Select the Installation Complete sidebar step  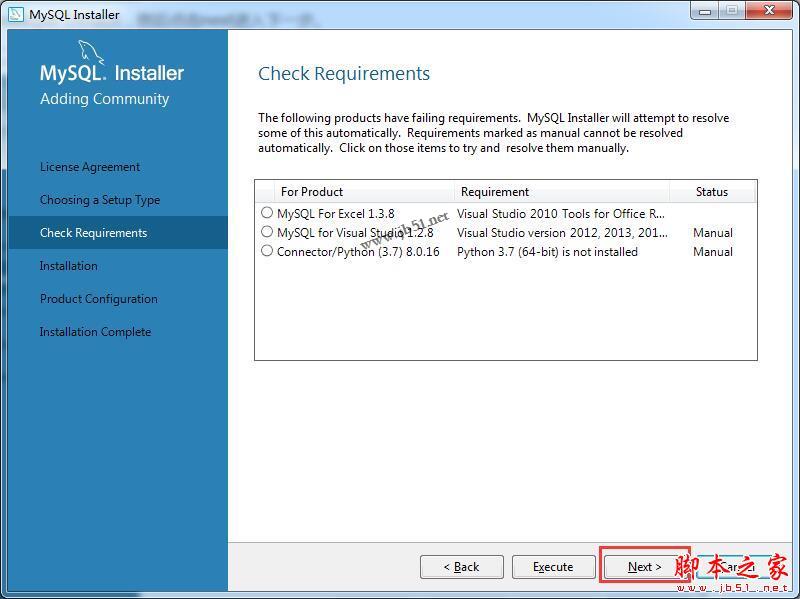pos(95,331)
